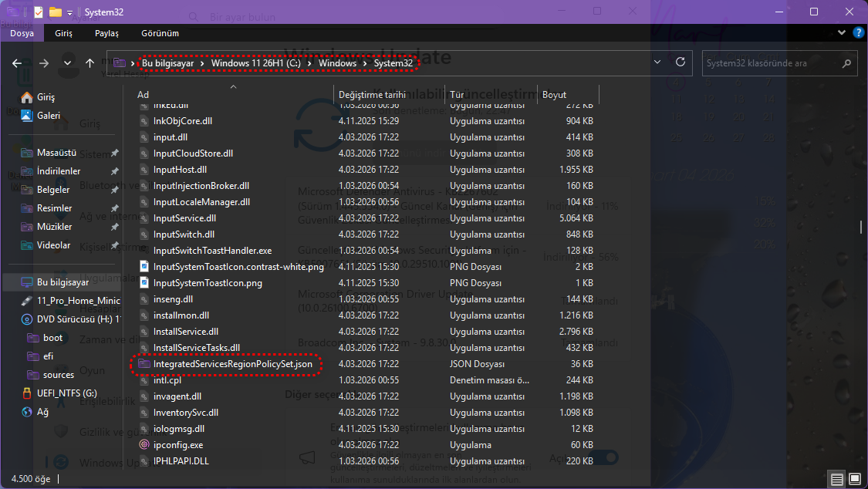The height and width of the screenshot is (489, 868).
Task: Select InputService.dll file name
Action: [184, 218]
